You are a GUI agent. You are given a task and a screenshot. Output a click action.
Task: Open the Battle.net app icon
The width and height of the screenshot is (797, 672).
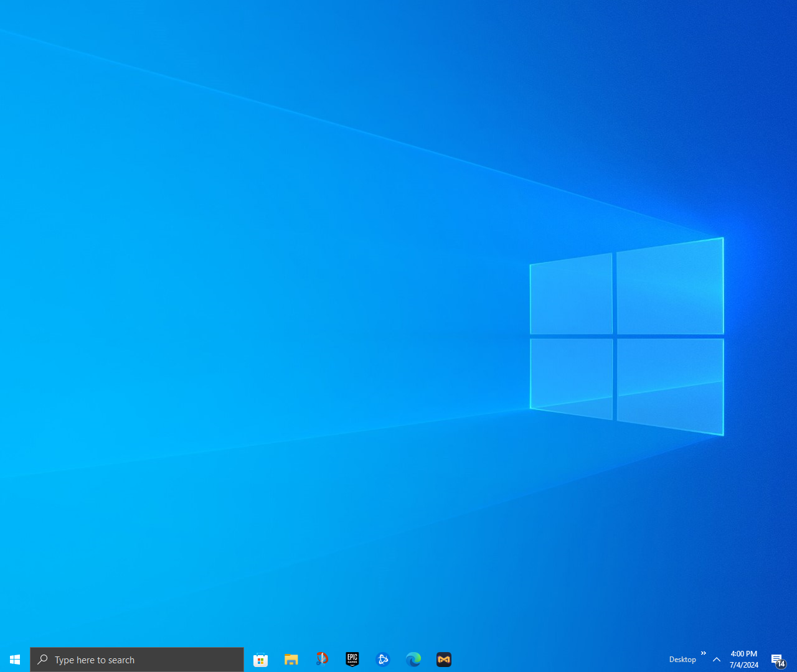(383, 660)
